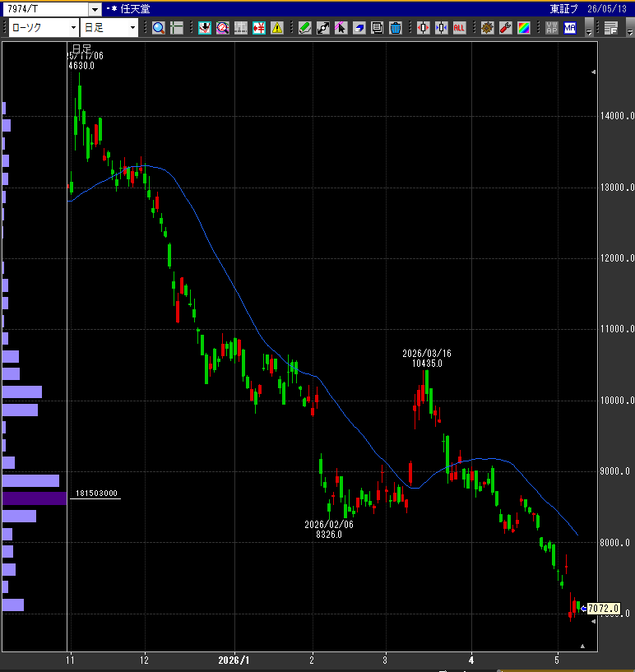Image resolution: width=635 pixels, height=672 pixels.
Task: Click the highlighted dark purple volume profile bar
Action: click(35, 498)
